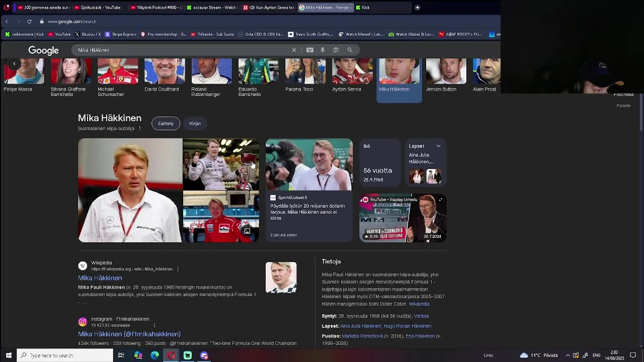Open the mikkomane | Kick bookmark
644x362 pixels.
pos(25,35)
